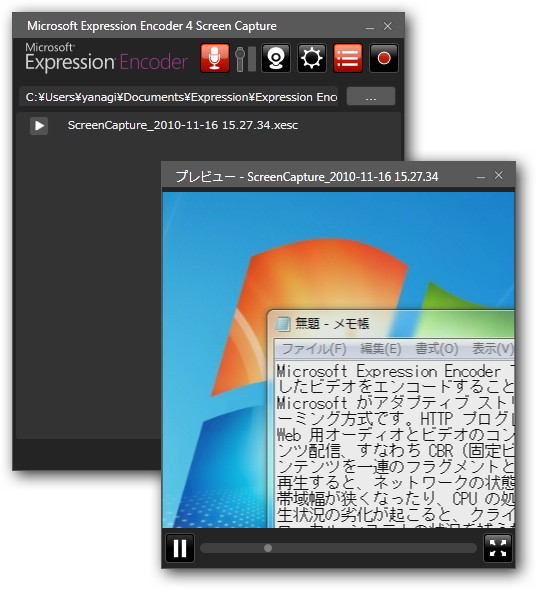Close the プレビュー window
Image resolution: width=536 pixels, height=589 pixels.
click(498, 175)
